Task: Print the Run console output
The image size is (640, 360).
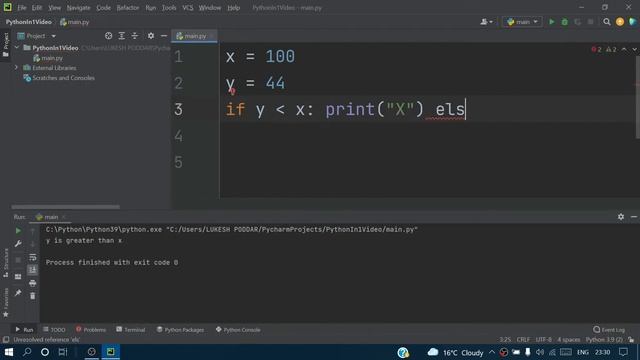Action: pyautogui.click(x=33, y=283)
